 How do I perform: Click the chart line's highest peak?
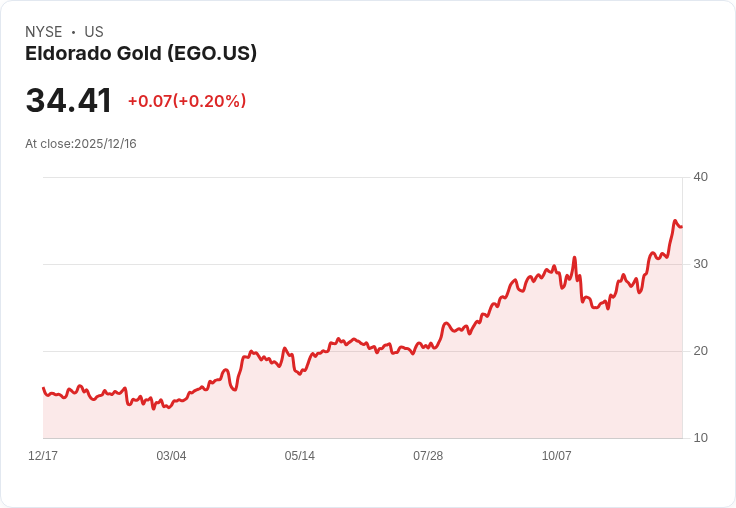coord(675,221)
